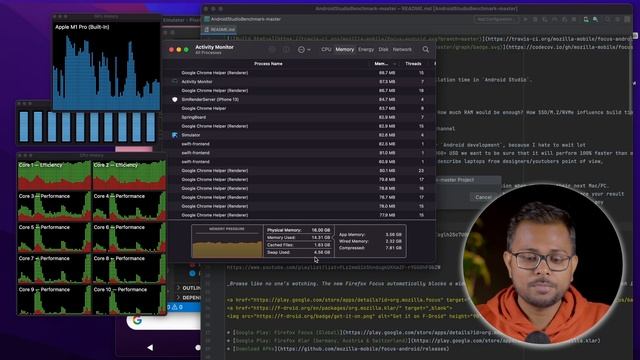Click the Core 4 Performance graph
Image resolution: width=640 pixels, height=360 pixels.
129,206
